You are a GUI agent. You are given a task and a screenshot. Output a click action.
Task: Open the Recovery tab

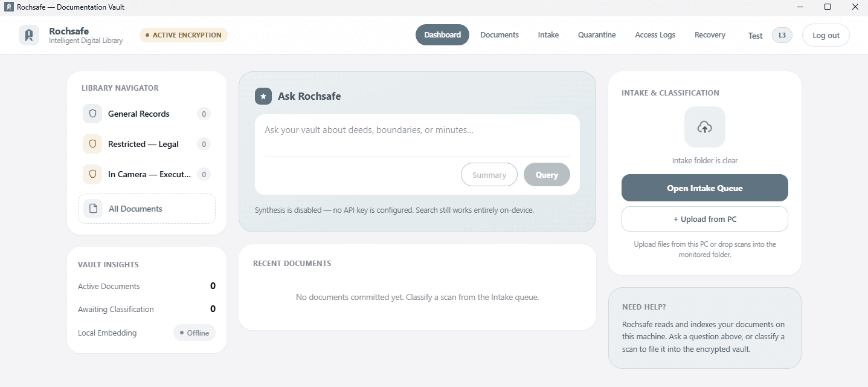[x=710, y=34]
